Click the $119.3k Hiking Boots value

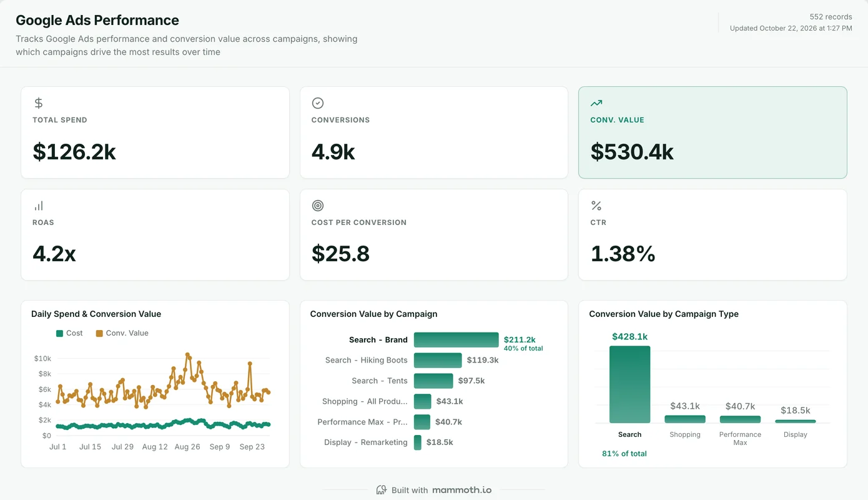(483, 360)
